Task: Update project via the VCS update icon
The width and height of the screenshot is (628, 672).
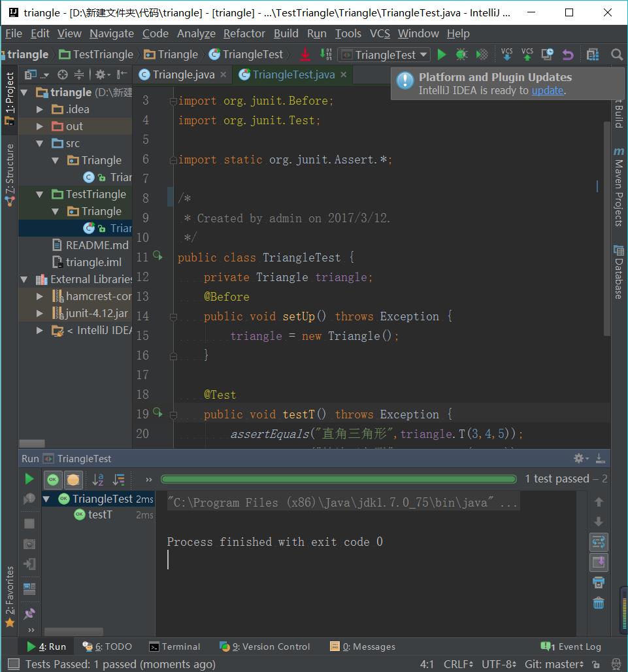Action: coord(506,54)
